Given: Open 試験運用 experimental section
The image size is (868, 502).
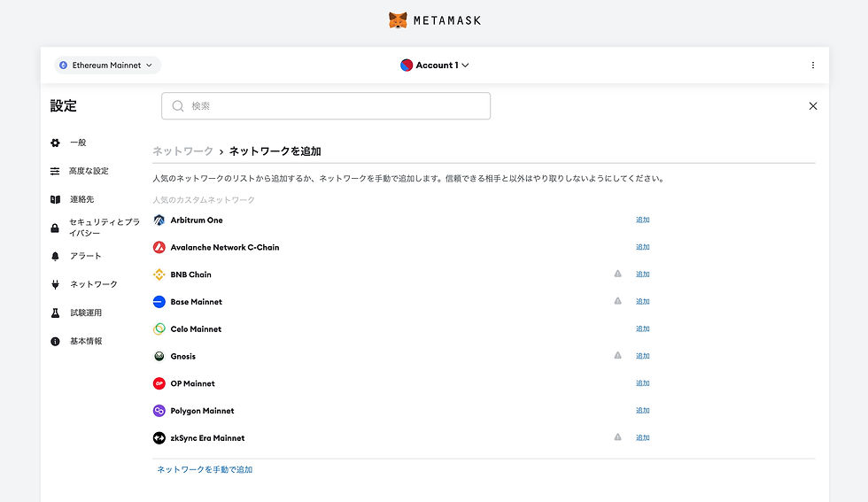Looking at the screenshot, I should tap(86, 313).
